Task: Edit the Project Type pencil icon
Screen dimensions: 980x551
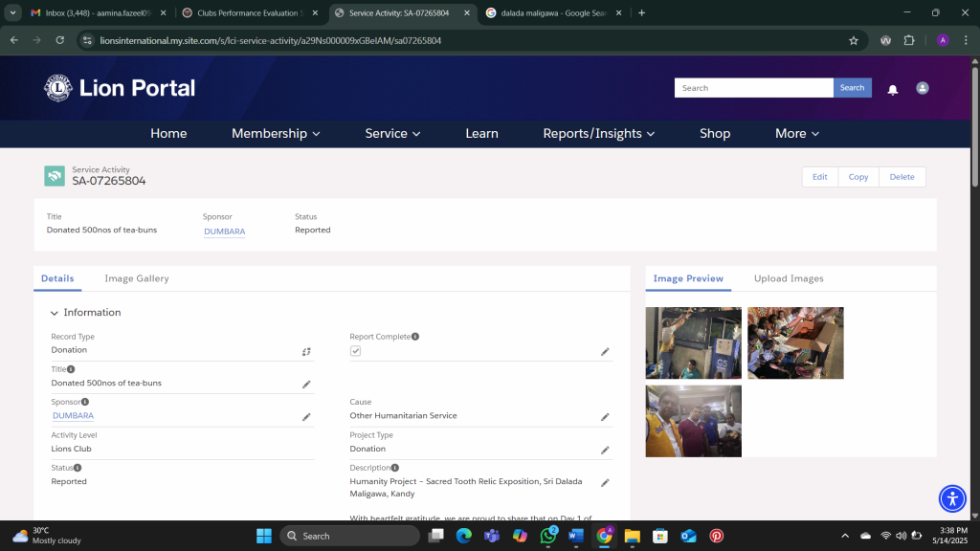Action: pos(605,450)
